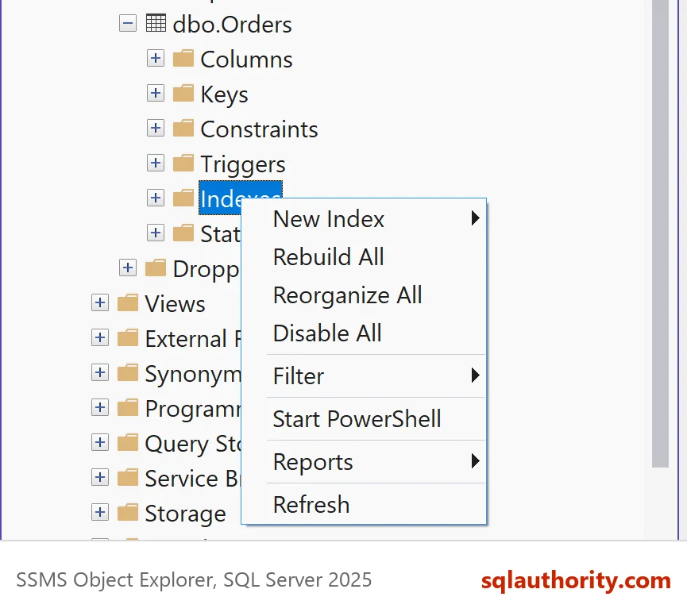Viewport: 687px width, 616px height.
Task: Expand the Storage folder
Action: (x=100, y=513)
